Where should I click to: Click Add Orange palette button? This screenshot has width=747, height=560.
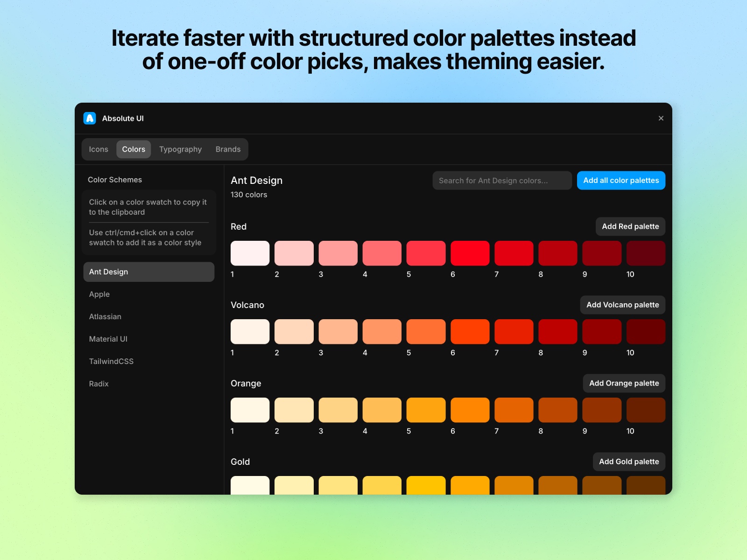pyautogui.click(x=624, y=383)
